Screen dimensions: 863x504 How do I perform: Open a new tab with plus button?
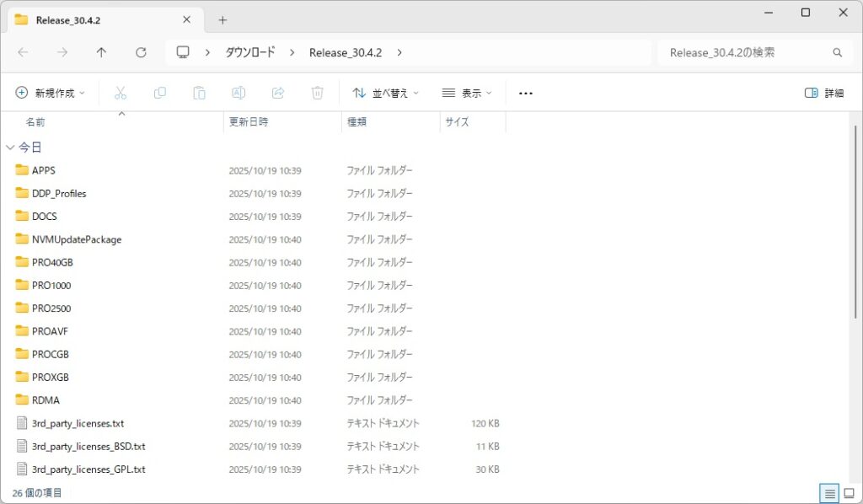(x=222, y=19)
